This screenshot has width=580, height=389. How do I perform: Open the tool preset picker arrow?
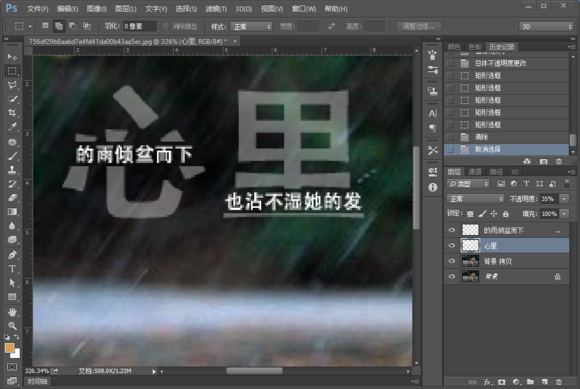(30, 26)
